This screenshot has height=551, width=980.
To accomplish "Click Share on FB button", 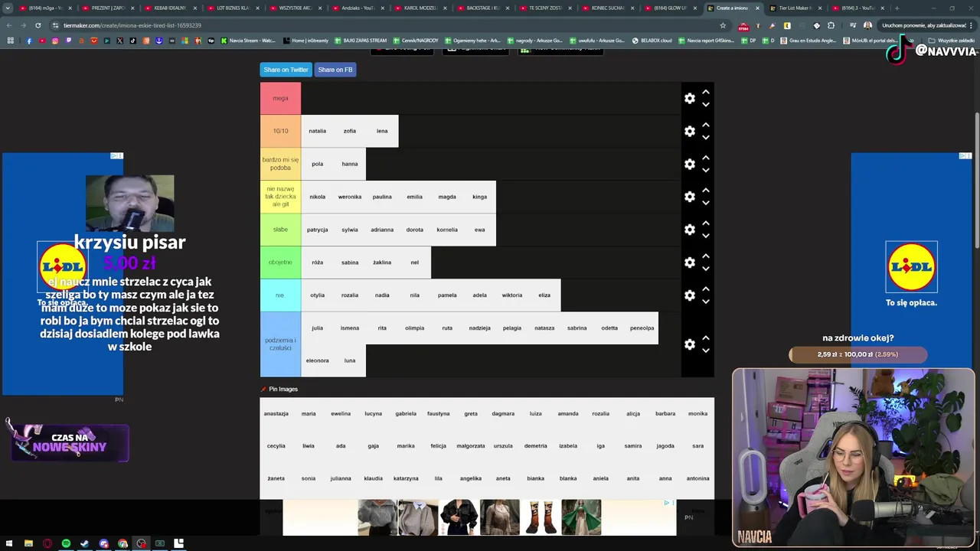I will (335, 70).
